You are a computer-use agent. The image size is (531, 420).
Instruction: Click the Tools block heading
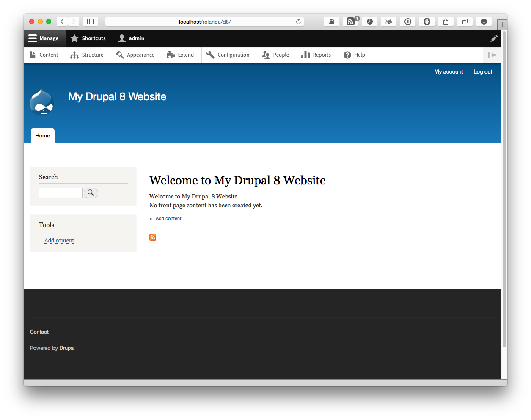47,225
